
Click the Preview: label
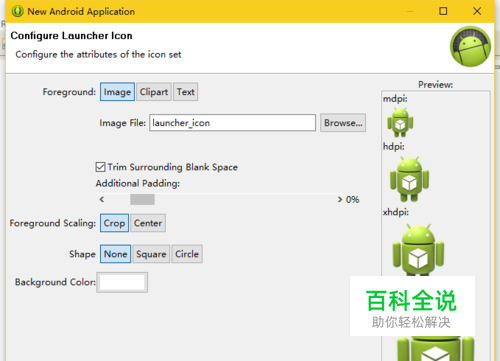click(x=435, y=85)
